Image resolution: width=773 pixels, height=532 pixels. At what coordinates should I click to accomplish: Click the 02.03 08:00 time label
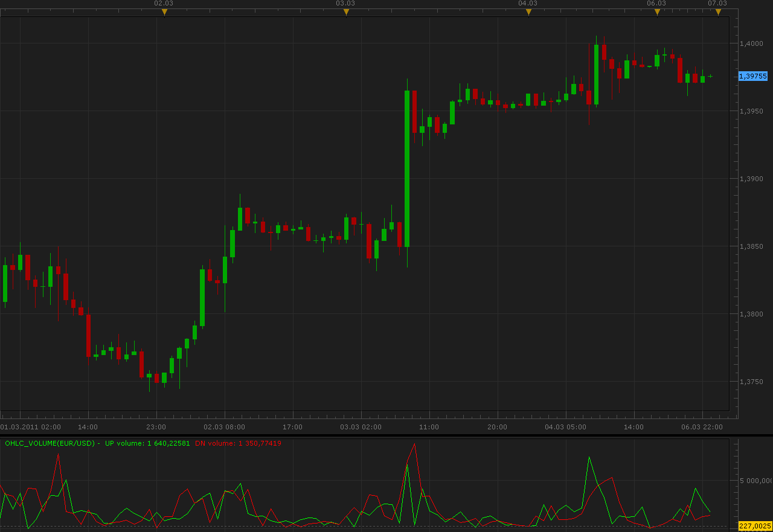pos(224,427)
